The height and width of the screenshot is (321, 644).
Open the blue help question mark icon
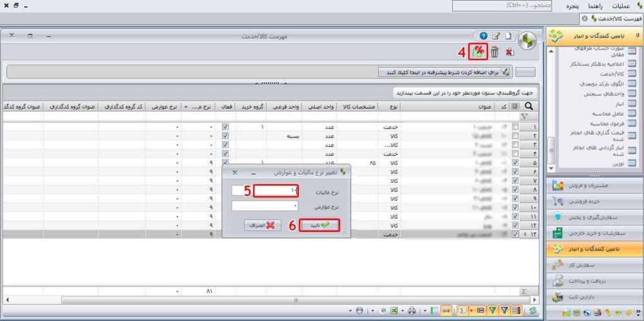point(484,36)
